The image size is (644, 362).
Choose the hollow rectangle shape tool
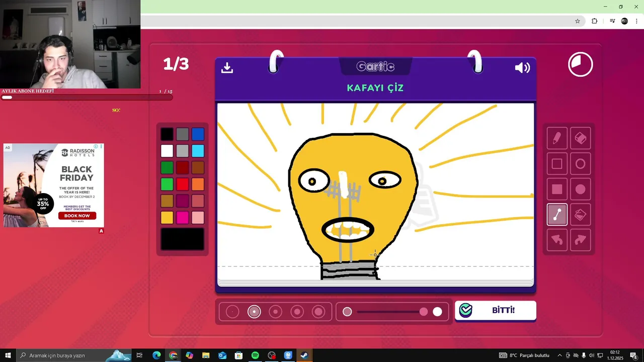pyautogui.click(x=557, y=163)
